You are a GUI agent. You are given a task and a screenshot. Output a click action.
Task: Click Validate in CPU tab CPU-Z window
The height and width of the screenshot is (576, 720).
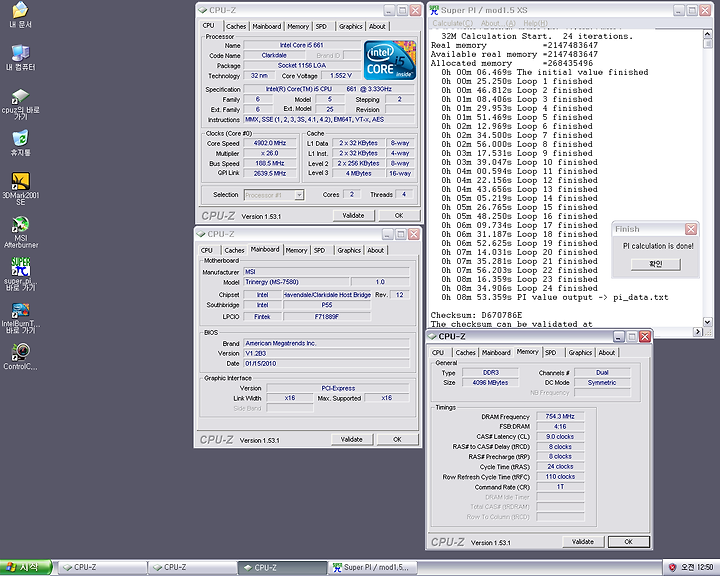(x=354, y=215)
